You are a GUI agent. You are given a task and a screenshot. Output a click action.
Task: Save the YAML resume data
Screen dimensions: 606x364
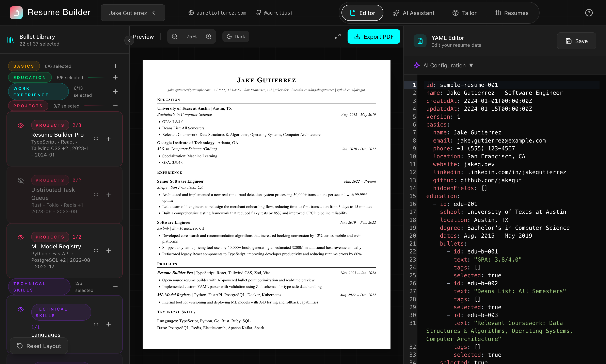[576, 41]
